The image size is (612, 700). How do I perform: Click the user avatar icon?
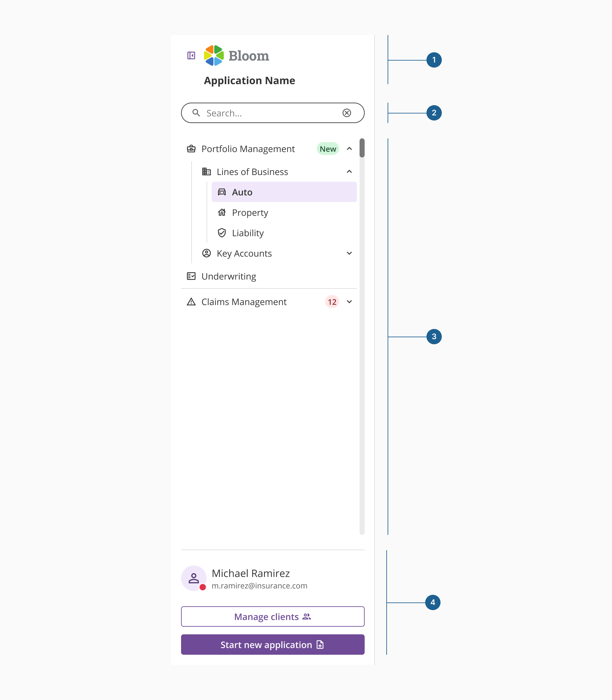tap(194, 578)
